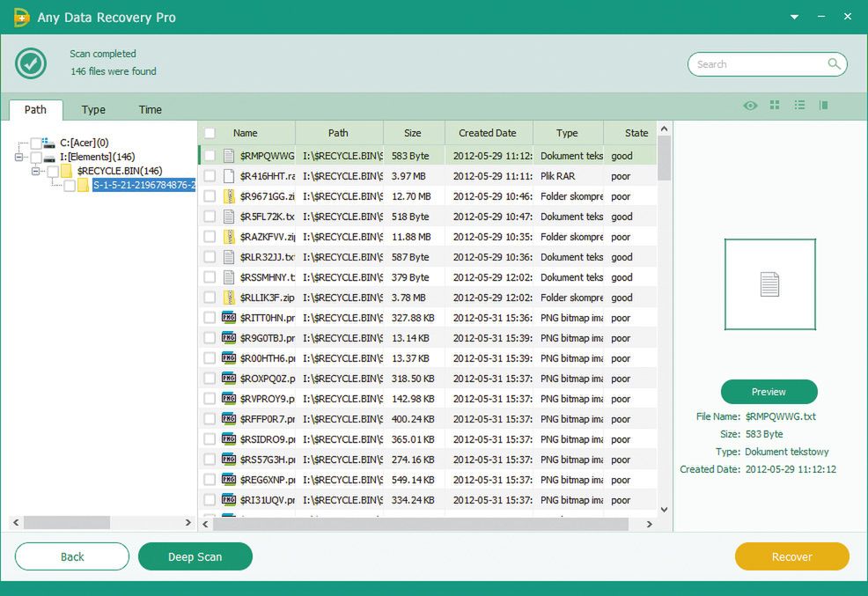Switch to the Time tab

click(151, 110)
